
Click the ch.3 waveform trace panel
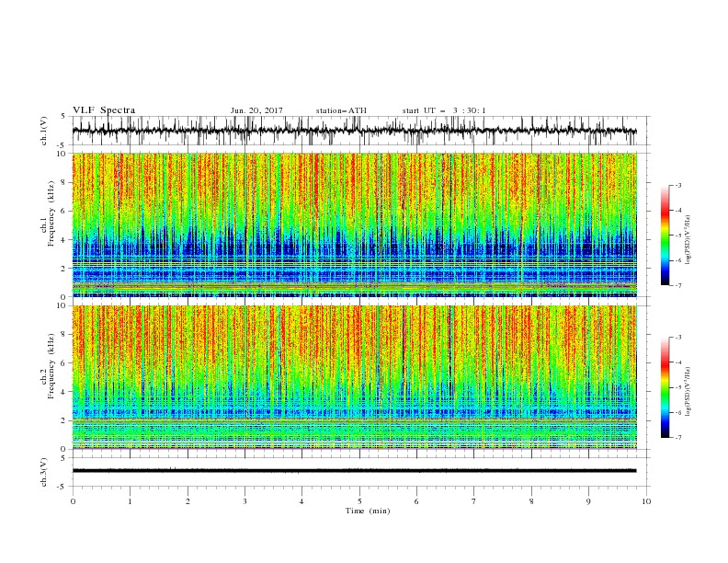pos(360,472)
